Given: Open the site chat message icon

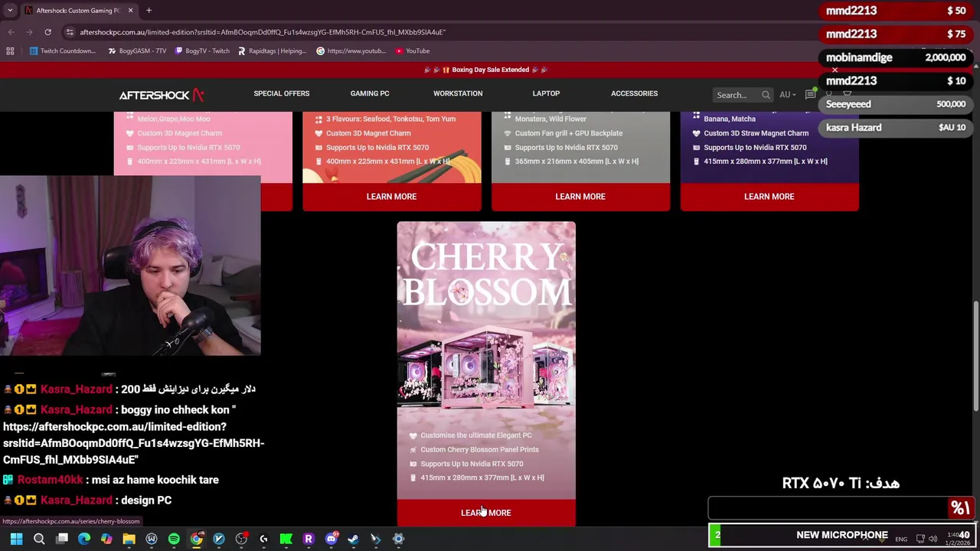Looking at the screenshot, I should pyautogui.click(x=810, y=95).
